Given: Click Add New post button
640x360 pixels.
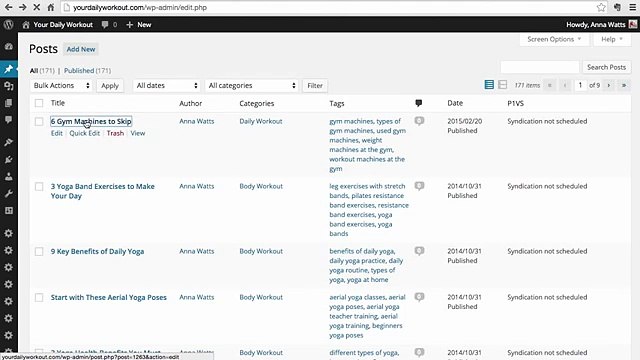Looking at the screenshot, I should [x=81, y=49].
